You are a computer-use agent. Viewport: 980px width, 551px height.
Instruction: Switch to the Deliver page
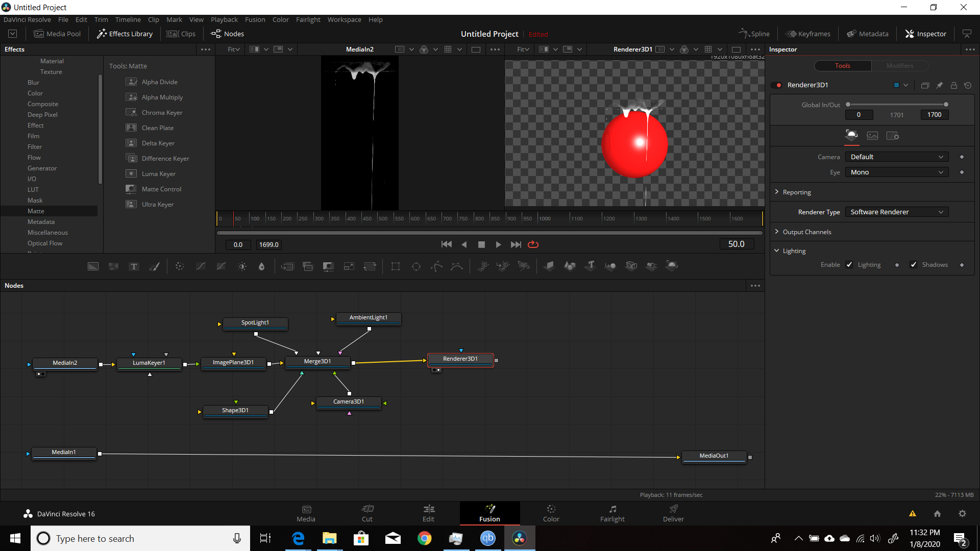[673, 513]
